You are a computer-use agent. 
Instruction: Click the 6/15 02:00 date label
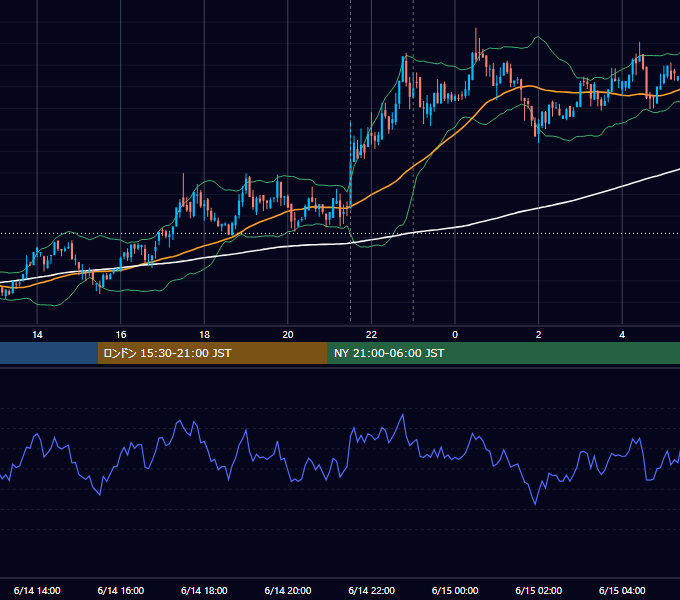pos(539,590)
